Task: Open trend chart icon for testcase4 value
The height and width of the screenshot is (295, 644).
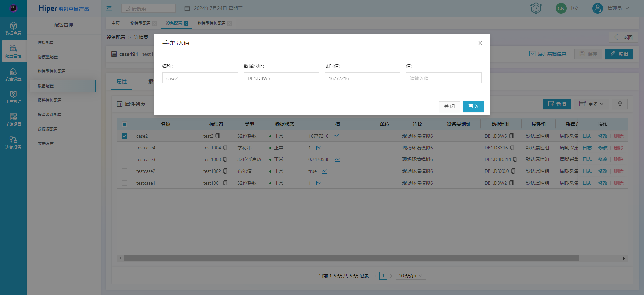Action: coord(319,148)
